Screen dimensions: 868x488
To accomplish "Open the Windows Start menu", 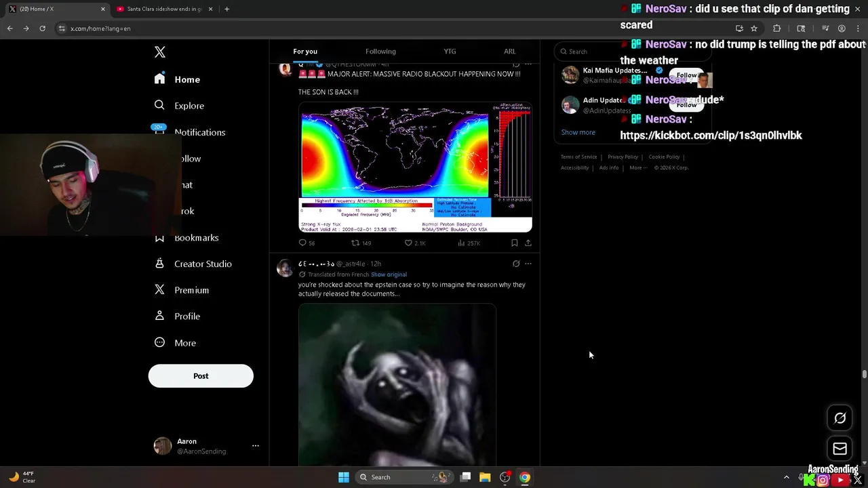I will click(344, 477).
